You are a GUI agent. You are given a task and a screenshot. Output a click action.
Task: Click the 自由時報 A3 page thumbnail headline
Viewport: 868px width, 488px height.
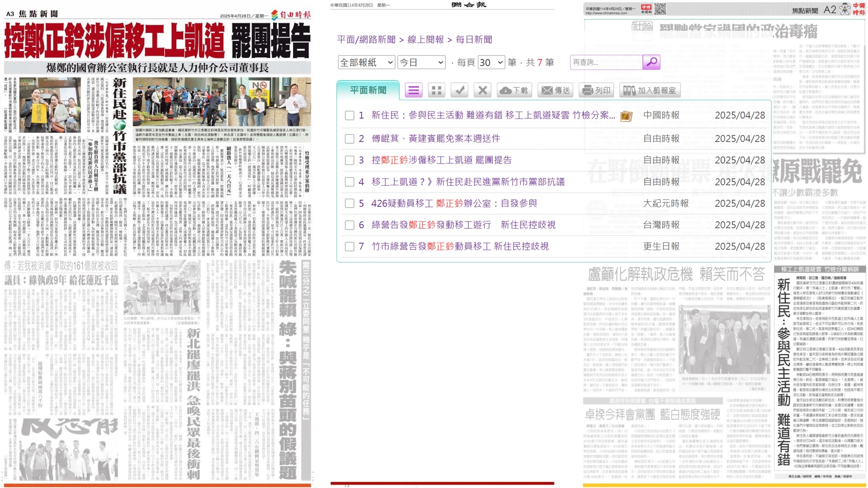click(157, 41)
